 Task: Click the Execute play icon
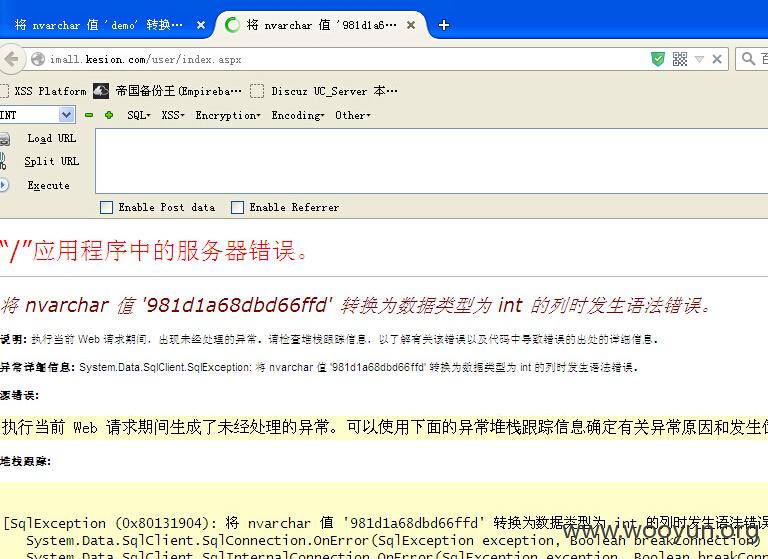[x=4, y=185]
